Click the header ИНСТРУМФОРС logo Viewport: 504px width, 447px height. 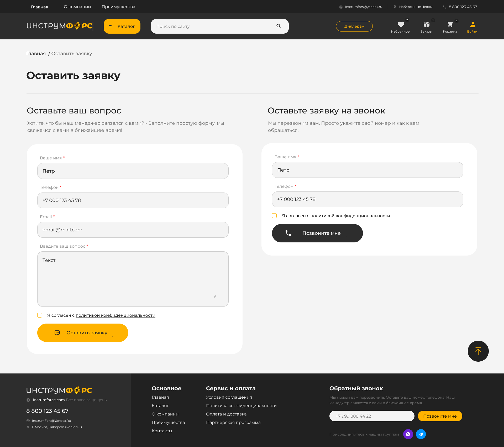coord(59,26)
